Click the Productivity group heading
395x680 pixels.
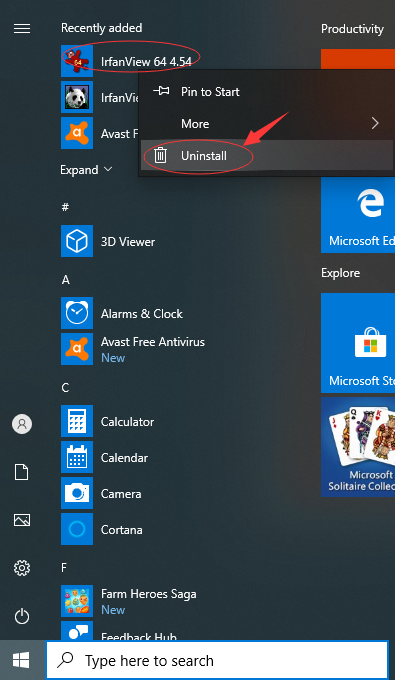[352, 29]
